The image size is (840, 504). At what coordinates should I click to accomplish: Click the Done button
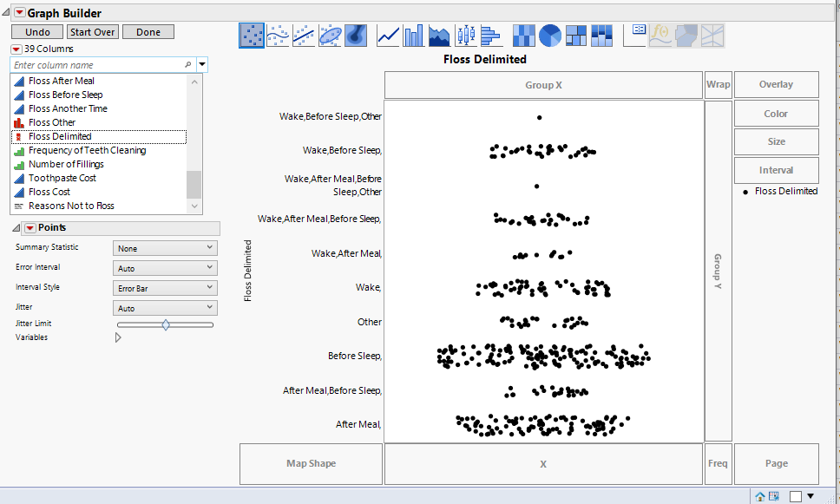coord(148,31)
